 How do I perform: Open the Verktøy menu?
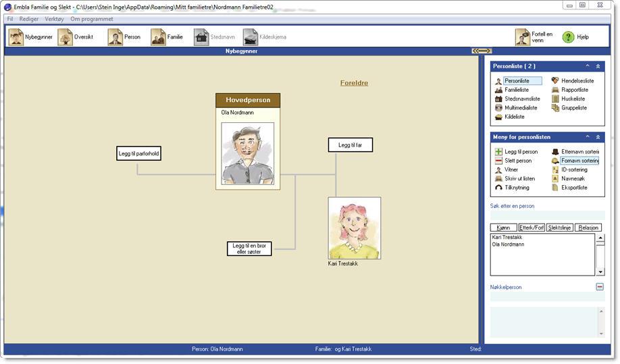coord(54,19)
